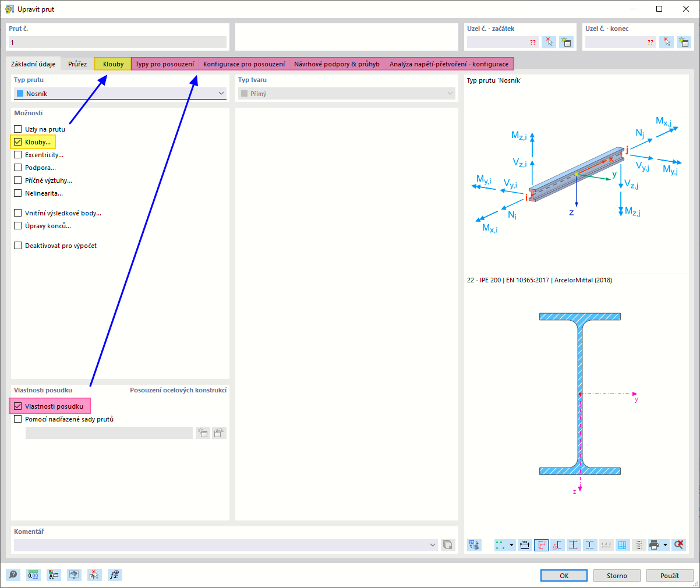Open the 'Typ tvaru' Přímý dropdown

point(346,93)
